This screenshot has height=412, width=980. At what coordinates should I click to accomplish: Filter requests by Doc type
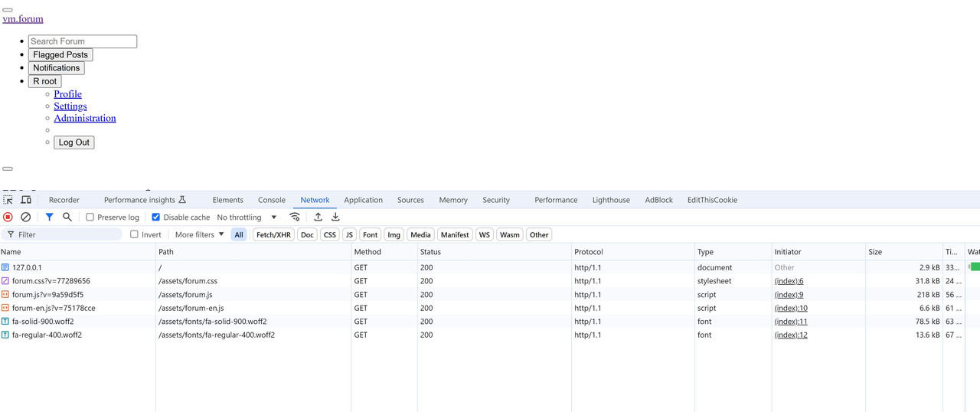click(307, 234)
